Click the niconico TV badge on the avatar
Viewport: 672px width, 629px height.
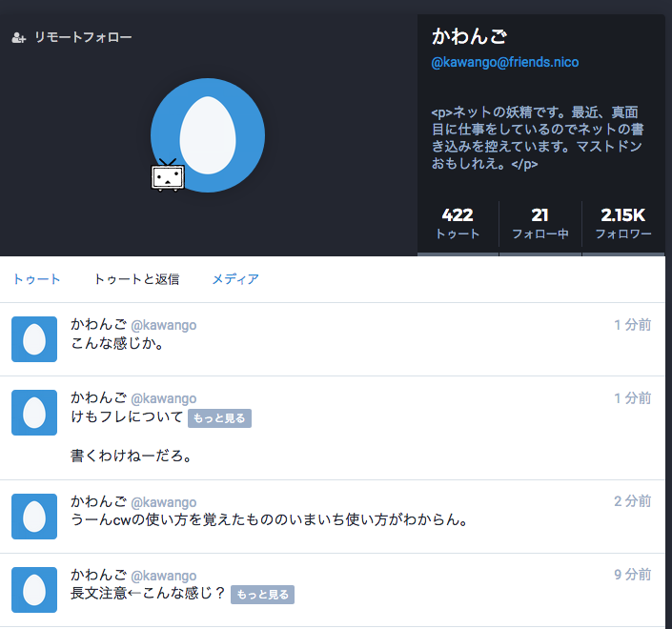pos(168,175)
